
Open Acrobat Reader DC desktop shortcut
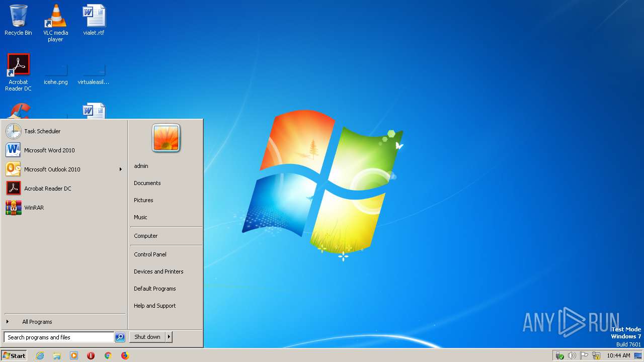pos(18,72)
